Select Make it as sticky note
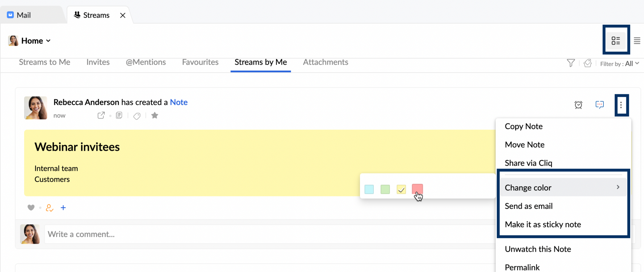The image size is (644, 272). (x=543, y=224)
